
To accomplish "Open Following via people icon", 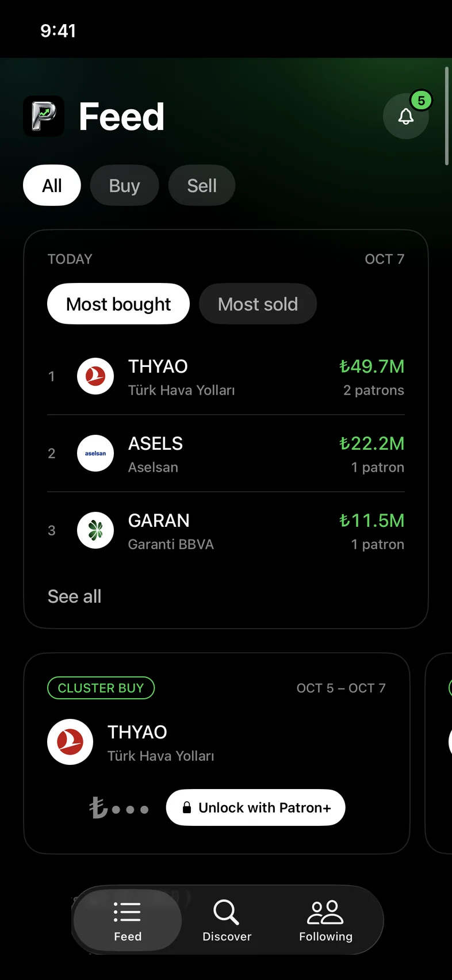I will [x=325, y=912].
